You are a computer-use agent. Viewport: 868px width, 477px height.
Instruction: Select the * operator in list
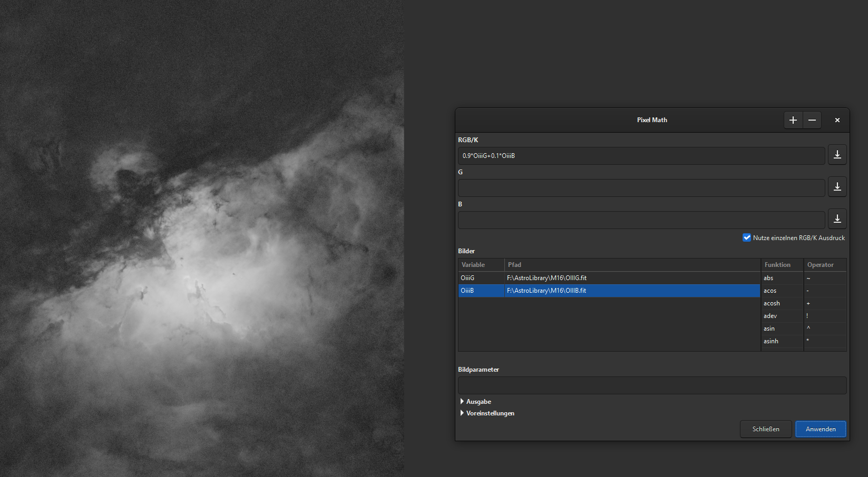pyautogui.click(x=825, y=341)
